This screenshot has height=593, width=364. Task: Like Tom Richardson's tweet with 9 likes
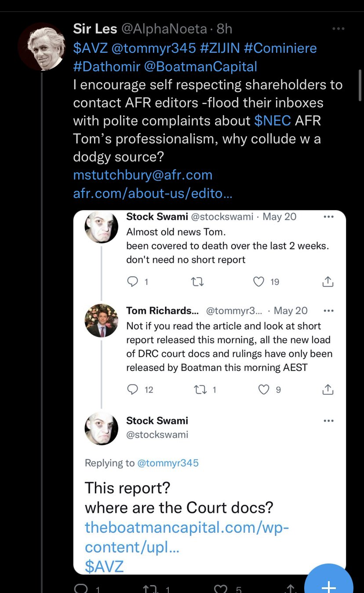(263, 389)
